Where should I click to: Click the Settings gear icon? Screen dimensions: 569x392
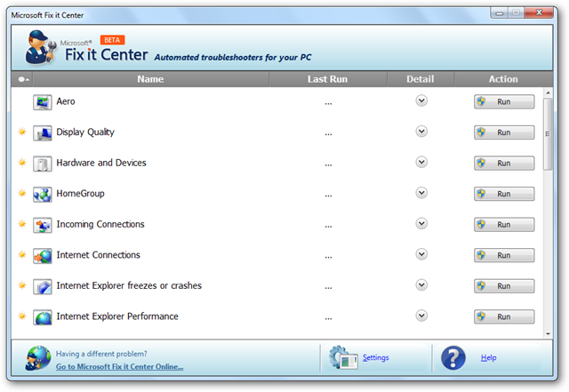(343, 358)
